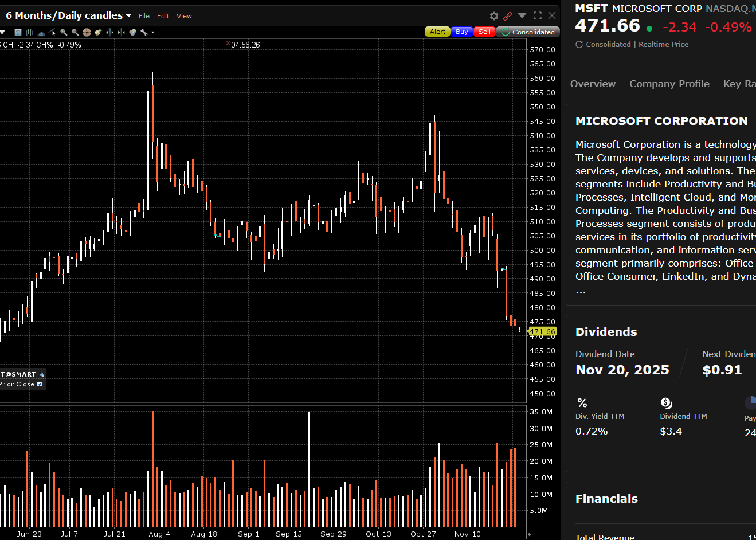This screenshot has width=756, height=540.
Task: Click the zoom out magnifier icon
Action: [x=75, y=32]
